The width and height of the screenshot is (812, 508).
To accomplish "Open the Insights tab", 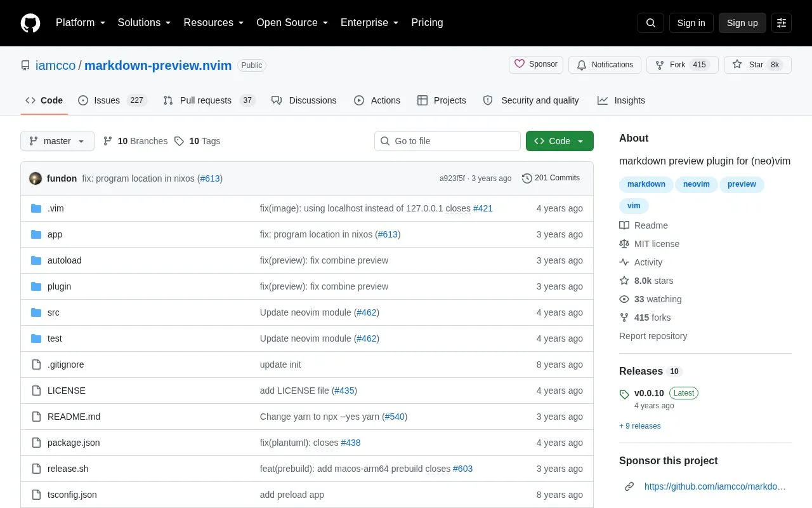I will click(x=621, y=100).
